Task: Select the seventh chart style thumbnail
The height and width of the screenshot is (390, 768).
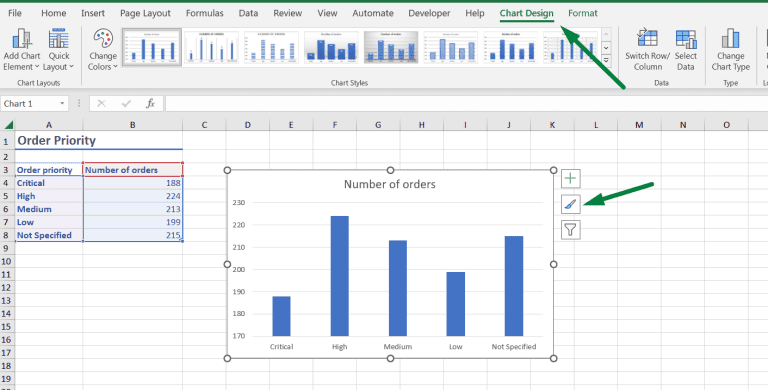Action: click(510, 47)
